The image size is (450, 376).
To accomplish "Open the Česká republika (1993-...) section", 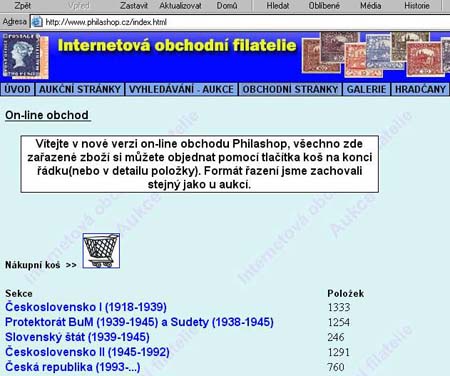I will tap(73, 367).
